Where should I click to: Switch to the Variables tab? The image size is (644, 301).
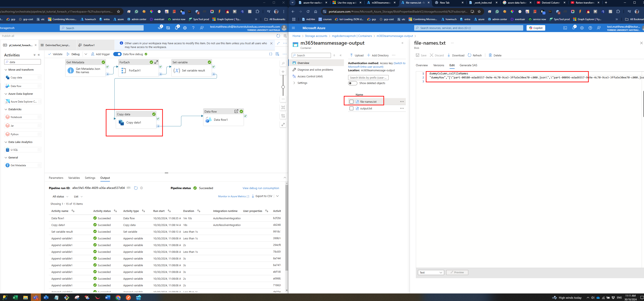click(x=74, y=178)
